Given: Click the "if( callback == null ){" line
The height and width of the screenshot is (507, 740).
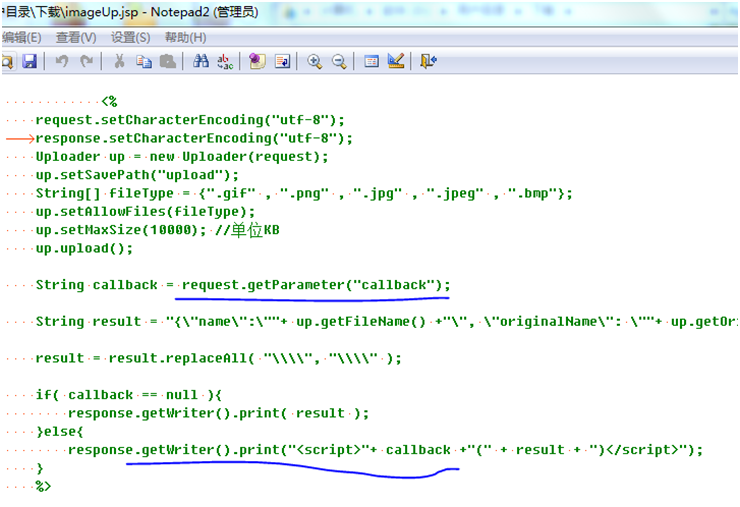Looking at the screenshot, I should coord(129,395).
